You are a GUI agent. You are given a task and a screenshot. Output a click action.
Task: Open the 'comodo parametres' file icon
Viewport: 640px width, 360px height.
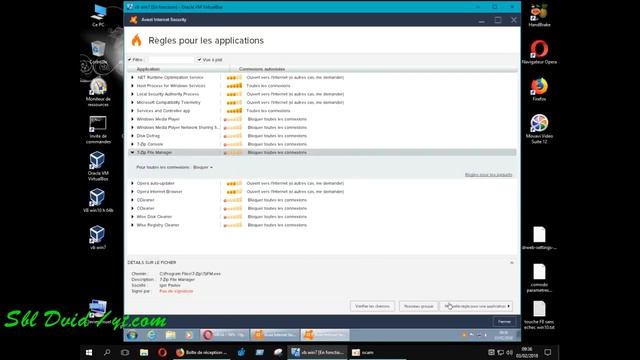[x=539, y=278]
